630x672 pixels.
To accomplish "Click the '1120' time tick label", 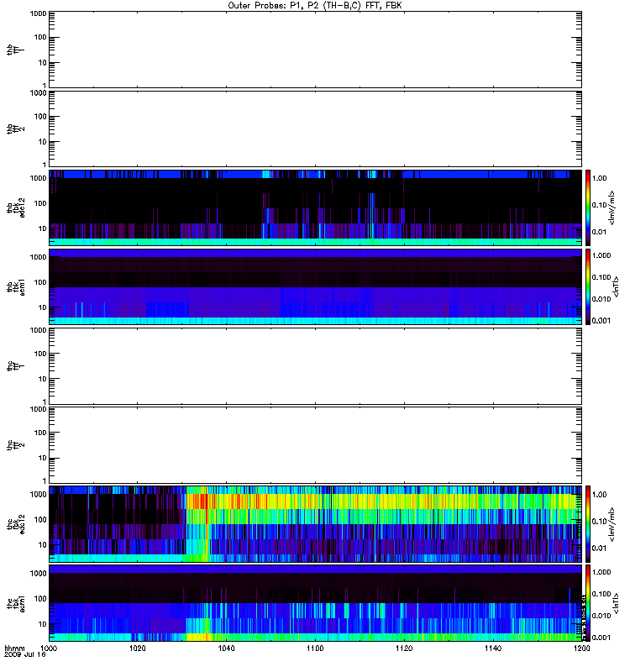I will (404, 648).
